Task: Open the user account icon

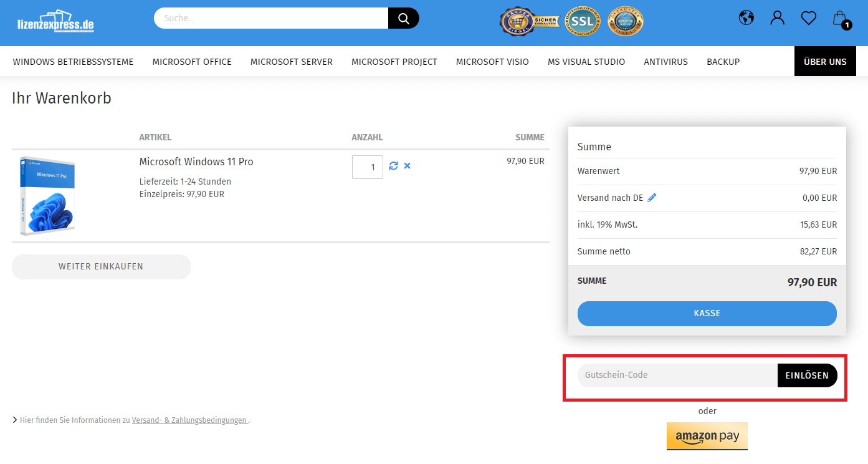Action: click(777, 17)
